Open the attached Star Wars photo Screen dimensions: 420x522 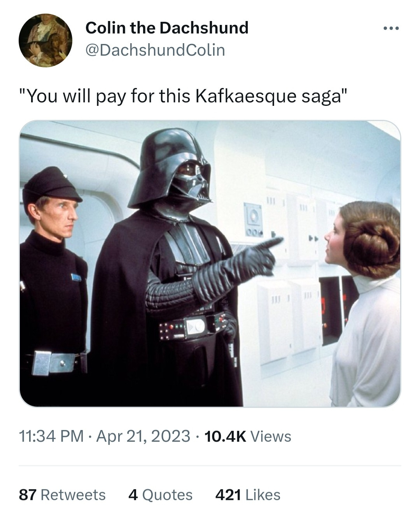click(x=210, y=264)
